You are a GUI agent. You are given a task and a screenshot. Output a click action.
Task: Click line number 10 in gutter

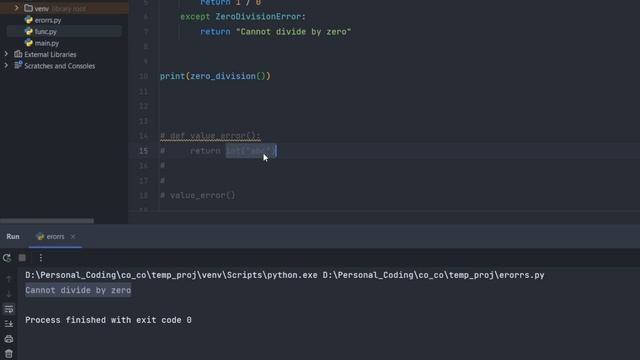[143, 76]
